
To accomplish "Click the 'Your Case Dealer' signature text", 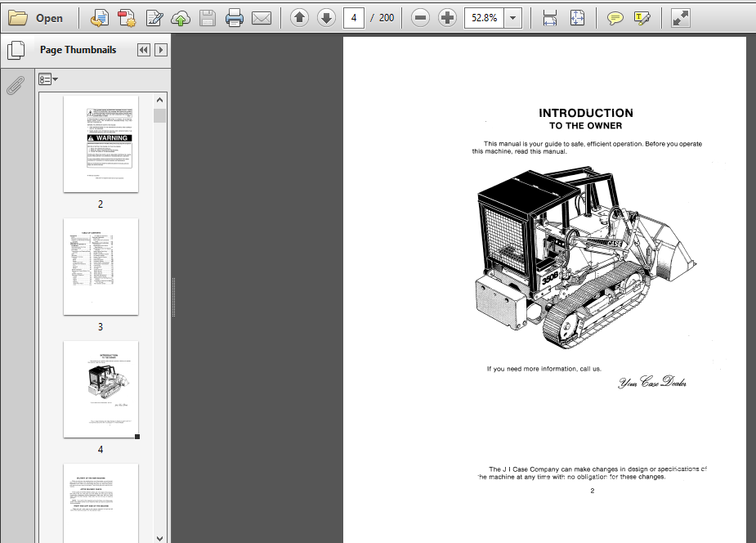I will pos(652,382).
